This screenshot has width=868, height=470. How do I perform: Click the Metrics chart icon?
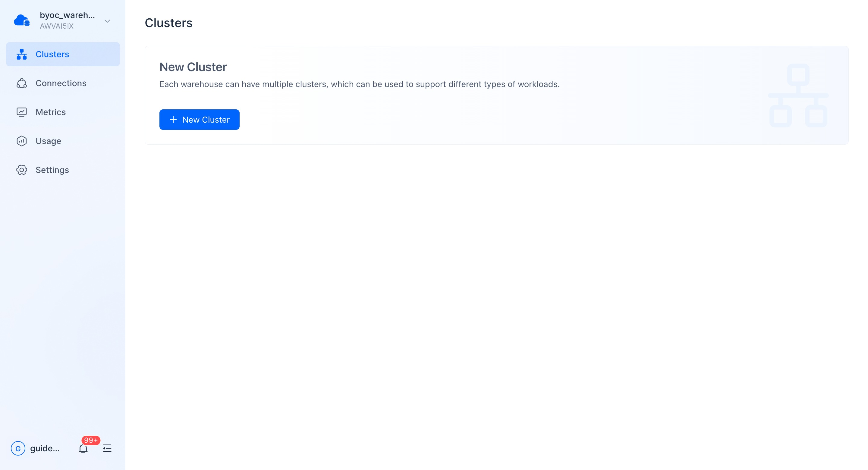coord(22,112)
